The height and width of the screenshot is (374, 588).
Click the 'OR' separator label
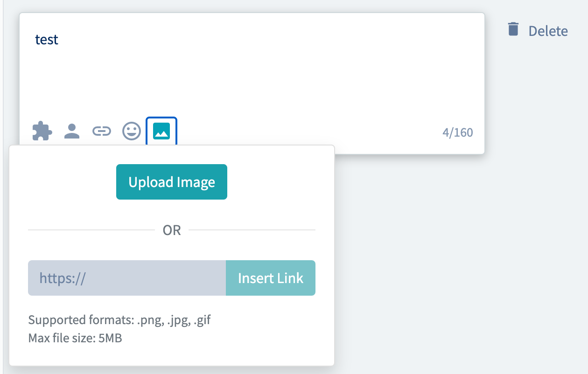172,230
